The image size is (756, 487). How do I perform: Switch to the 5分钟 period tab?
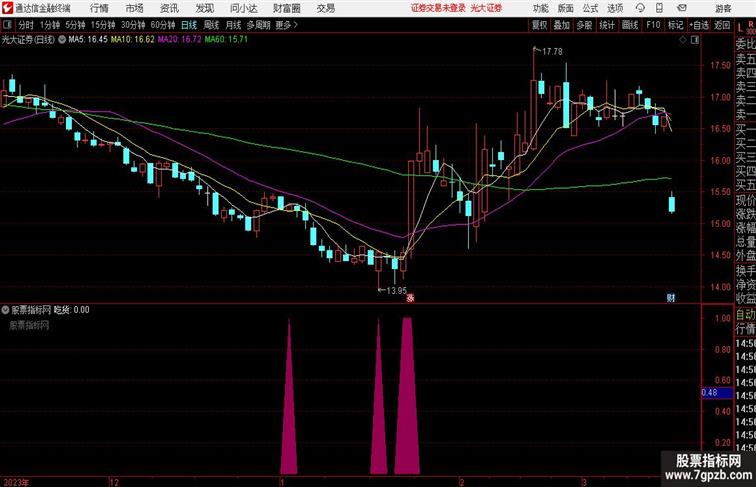[75, 25]
